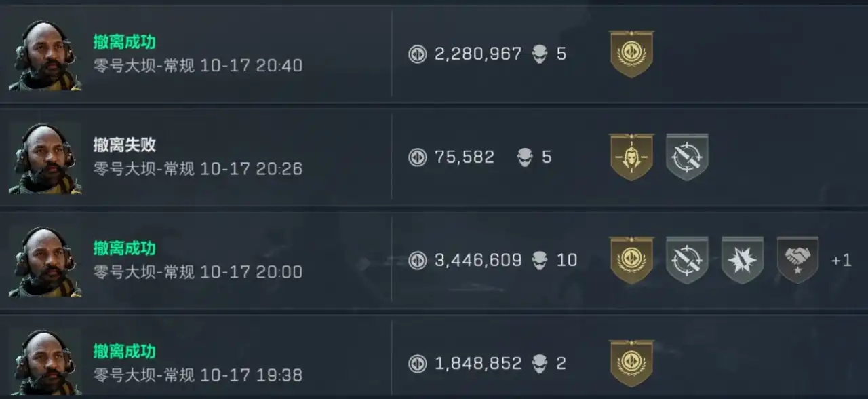The image size is (868, 399).
Task: Click the gold badge in the 19:38 match row
Action: click(631, 363)
